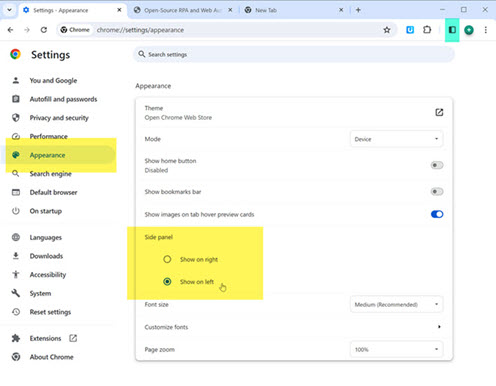496x386 pixels.
Task: Open Reset settings section
Action: pos(50,312)
